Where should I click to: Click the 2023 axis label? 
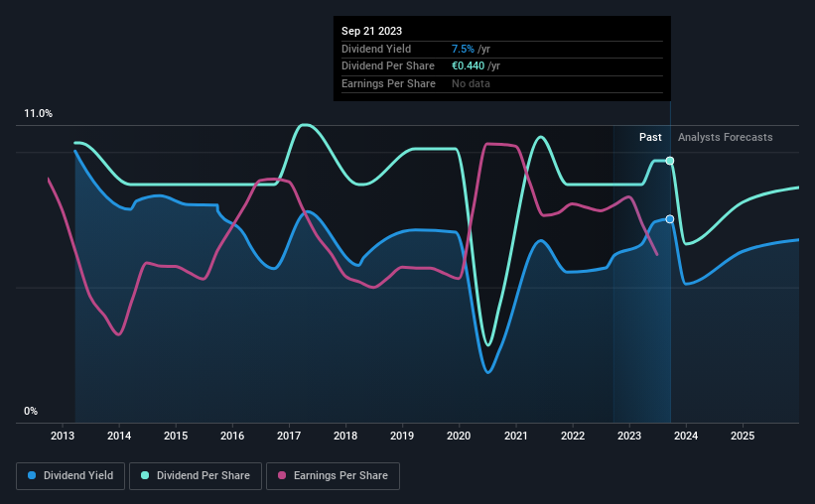coord(629,436)
